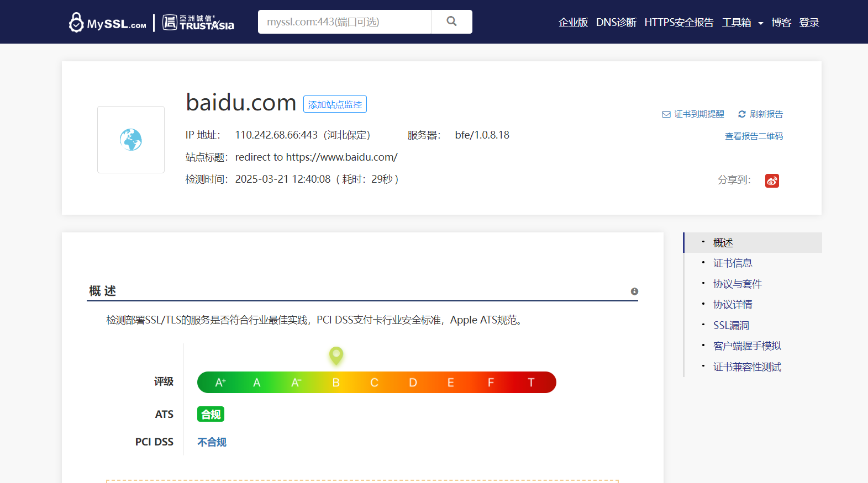The width and height of the screenshot is (868, 483).
Task: Click the MySSL.com logo
Action: 108,23
